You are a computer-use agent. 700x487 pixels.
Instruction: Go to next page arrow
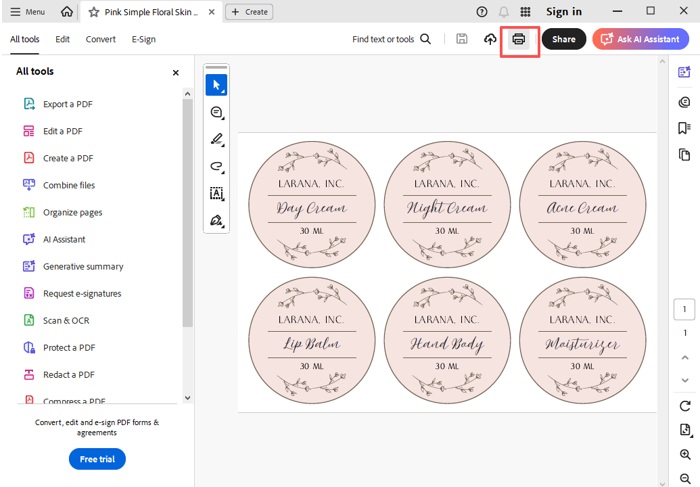(684, 380)
